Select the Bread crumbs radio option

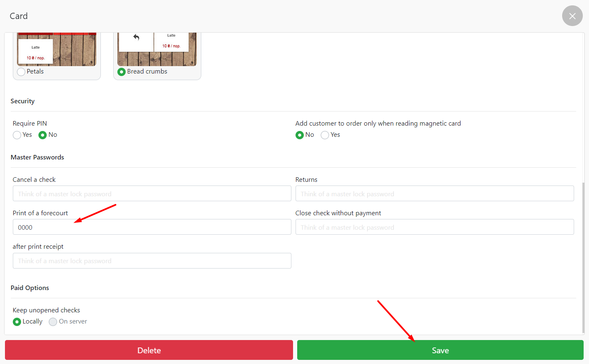coord(122,72)
